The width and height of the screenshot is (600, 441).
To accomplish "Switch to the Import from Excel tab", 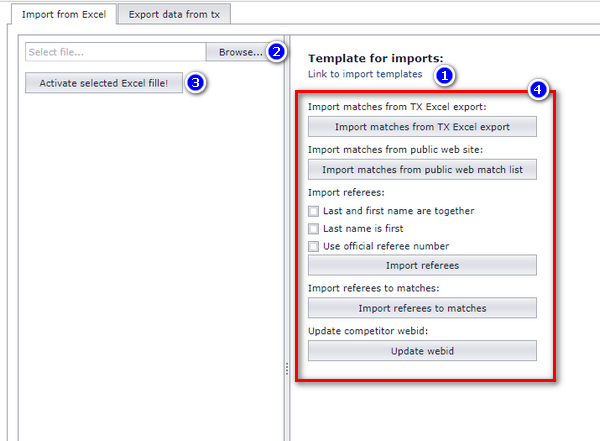I will [x=64, y=15].
